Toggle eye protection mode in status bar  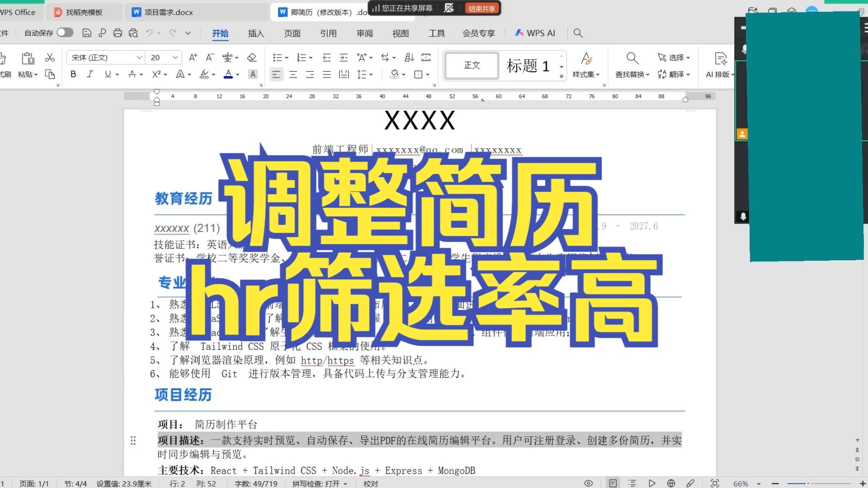click(588, 483)
